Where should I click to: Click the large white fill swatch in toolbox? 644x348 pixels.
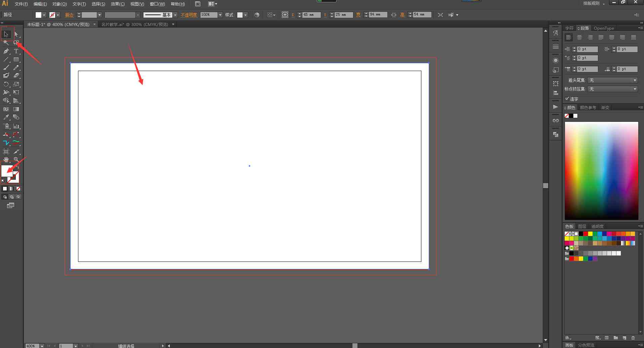7,171
